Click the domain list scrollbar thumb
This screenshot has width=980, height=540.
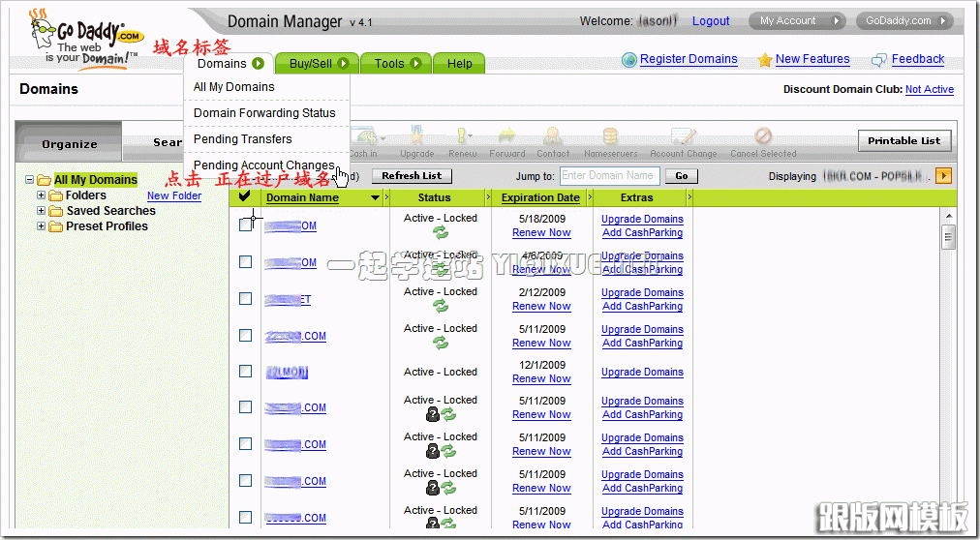point(949,236)
